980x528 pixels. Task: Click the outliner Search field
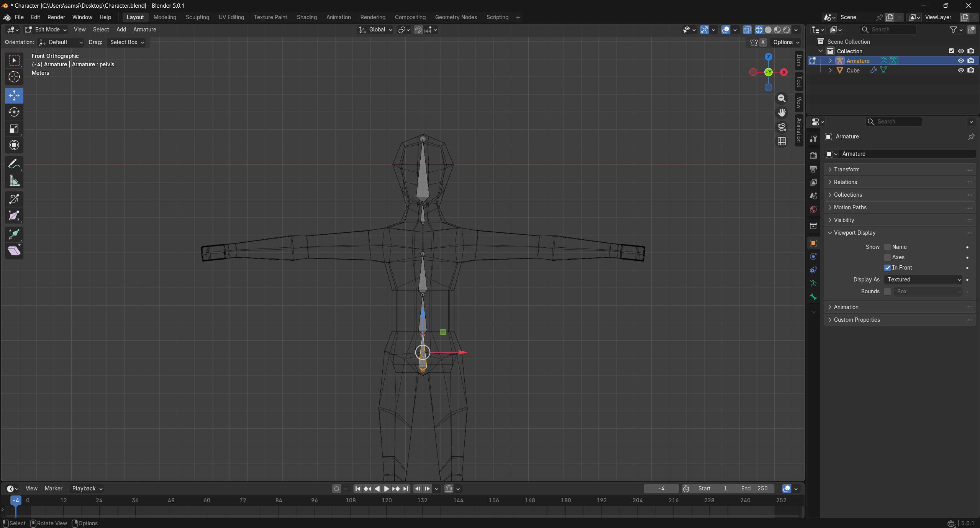point(888,30)
